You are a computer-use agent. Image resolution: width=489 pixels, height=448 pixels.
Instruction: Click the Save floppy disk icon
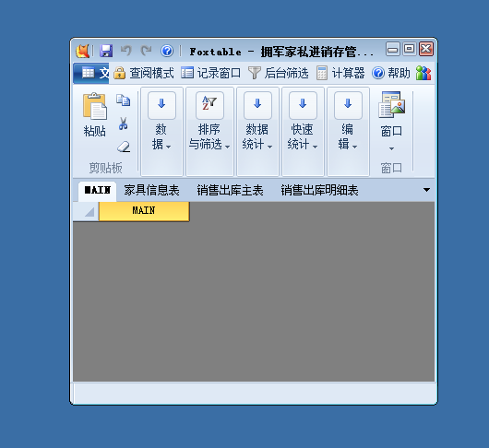click(x=106, y=51)
